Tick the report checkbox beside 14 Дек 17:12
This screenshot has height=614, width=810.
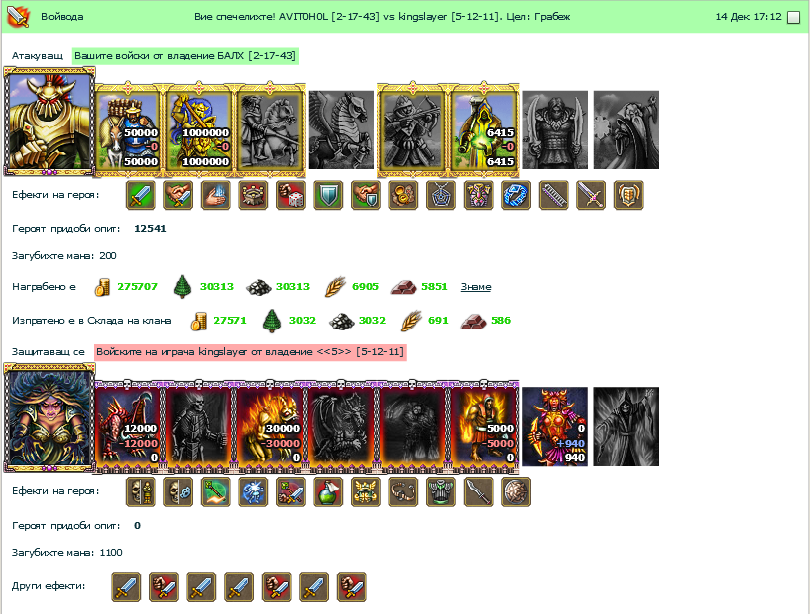point(792,18)
